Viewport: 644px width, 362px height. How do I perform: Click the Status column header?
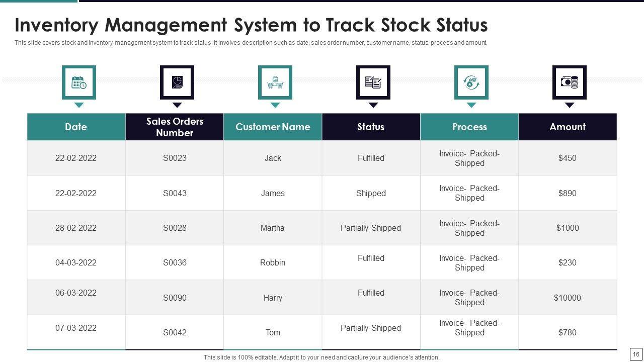point(371,127)
